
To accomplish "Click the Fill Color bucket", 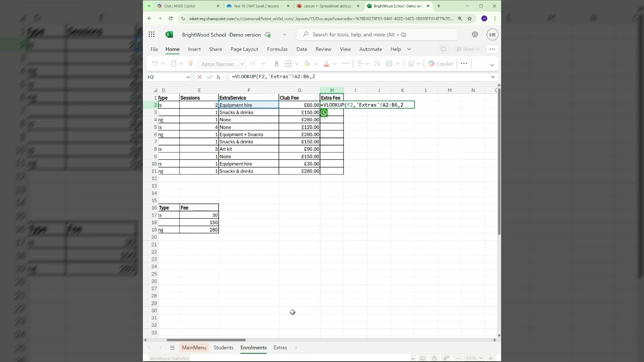I will click(307, 64).
